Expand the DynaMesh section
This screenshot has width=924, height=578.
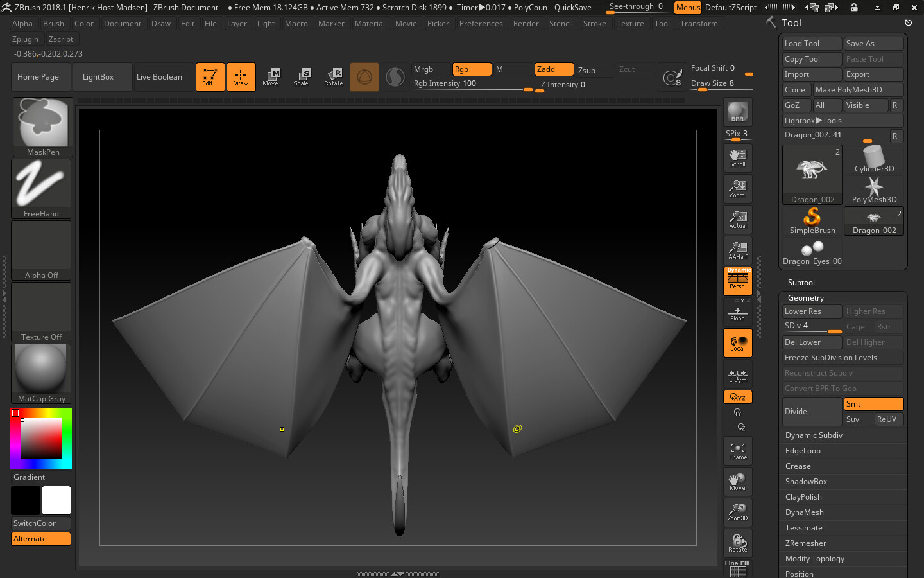[803, 512]
